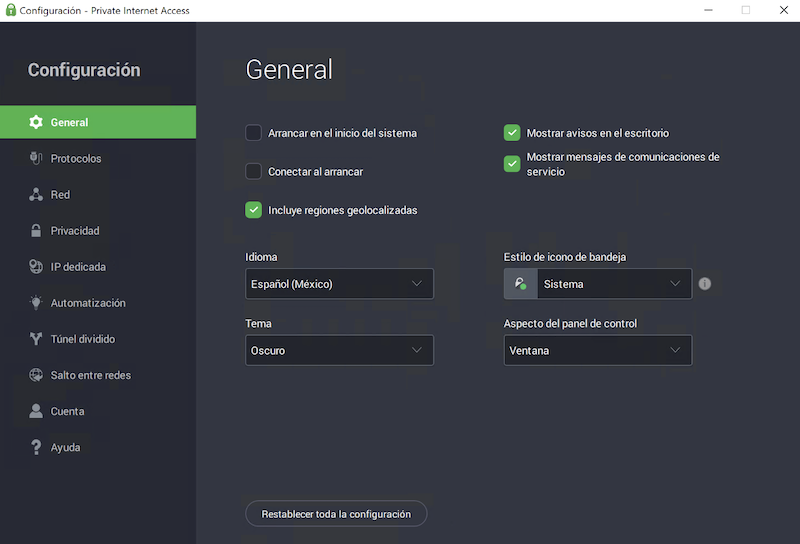Click the Red network icon

click(36, 194)
